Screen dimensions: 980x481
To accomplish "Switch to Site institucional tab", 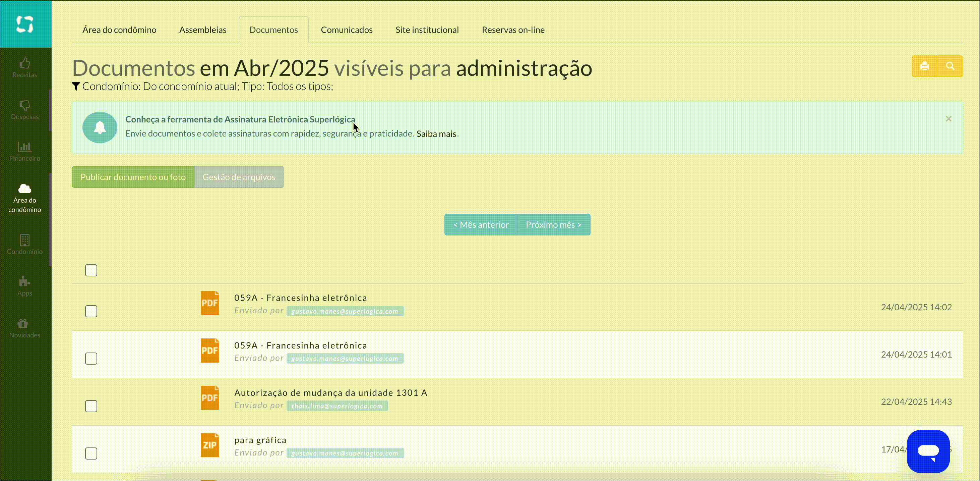I will (x=427, y=30).
